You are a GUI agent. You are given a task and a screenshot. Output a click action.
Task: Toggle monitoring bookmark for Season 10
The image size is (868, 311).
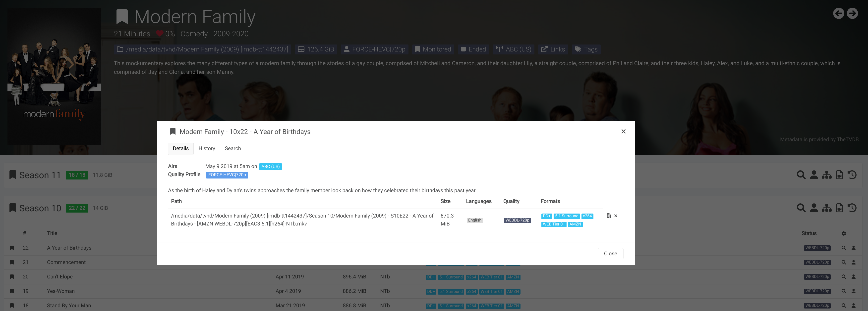click(x=12, y=208)
